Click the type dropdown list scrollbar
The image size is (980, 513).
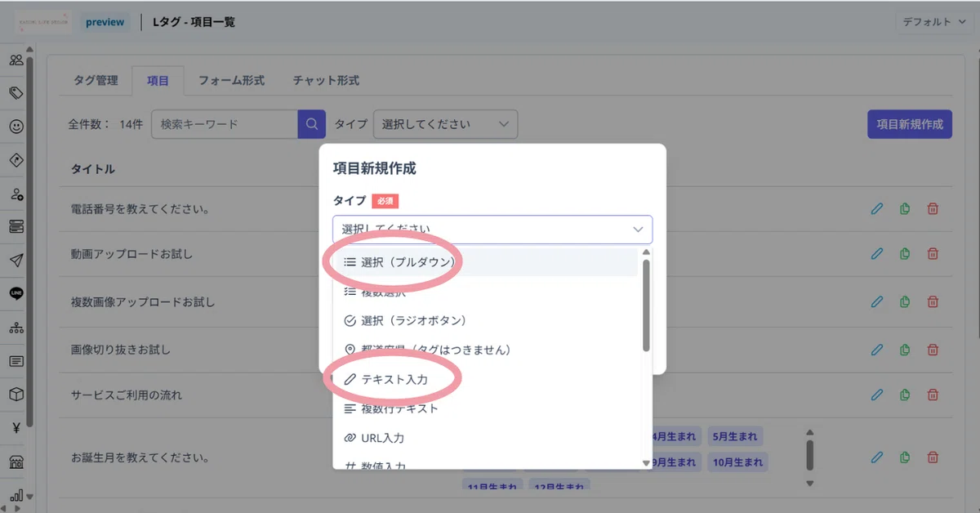[x=646, y=306]
